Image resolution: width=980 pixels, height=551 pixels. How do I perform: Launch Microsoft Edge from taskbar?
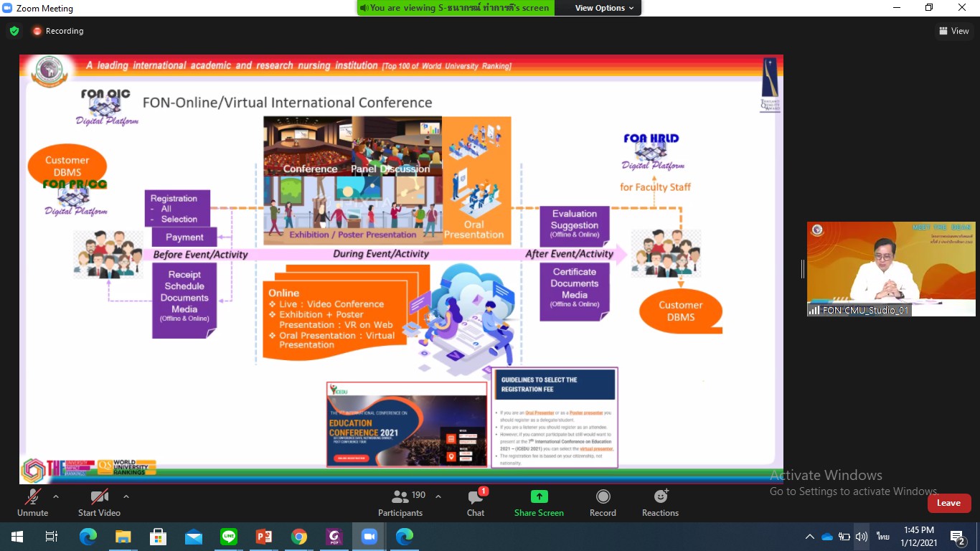[88, 537]
